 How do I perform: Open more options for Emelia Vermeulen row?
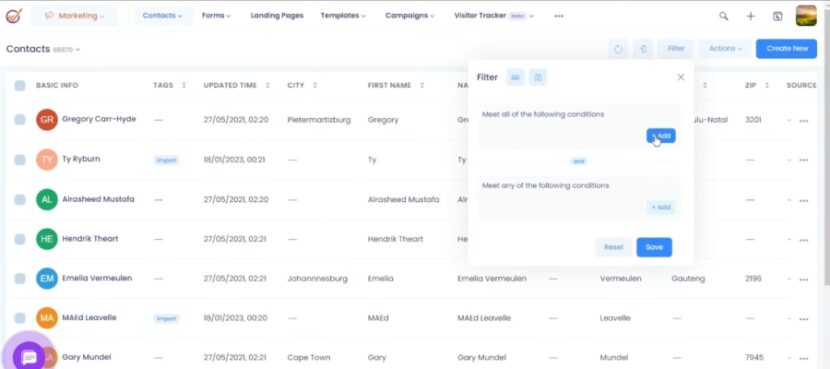[804, 280]
